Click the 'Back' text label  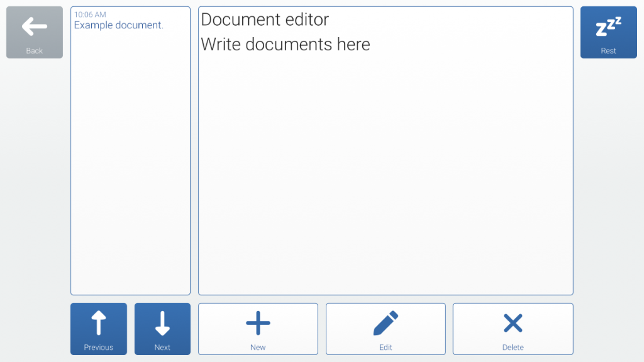35,51
